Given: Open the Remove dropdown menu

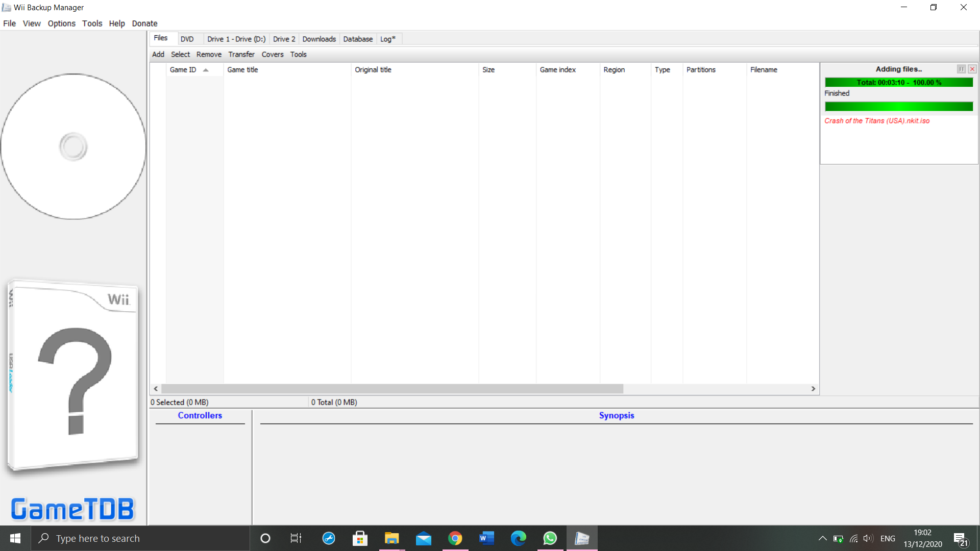Looking at the screenshot, I should (209, 55).
